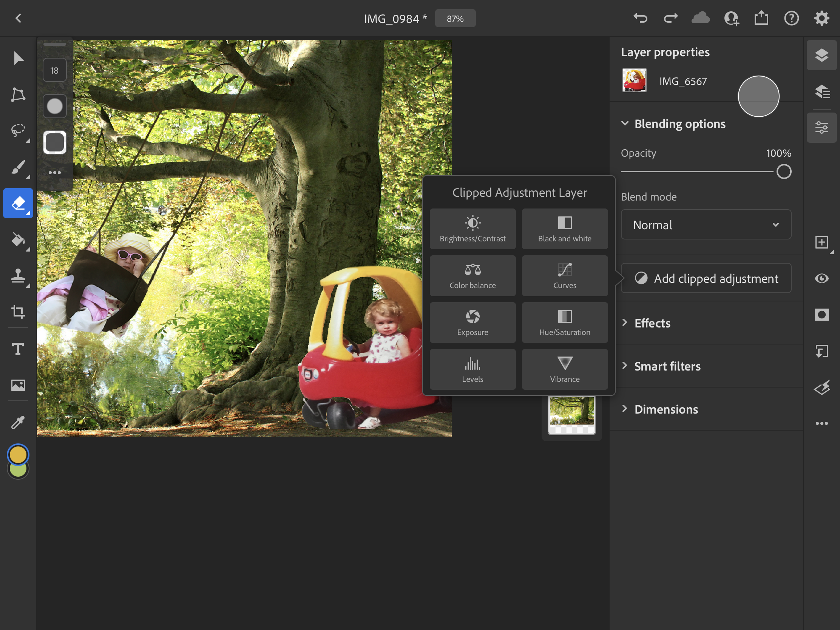Open more eraser tool options
The height and width of the screenshot is (630, 840).
coord(55,173)
